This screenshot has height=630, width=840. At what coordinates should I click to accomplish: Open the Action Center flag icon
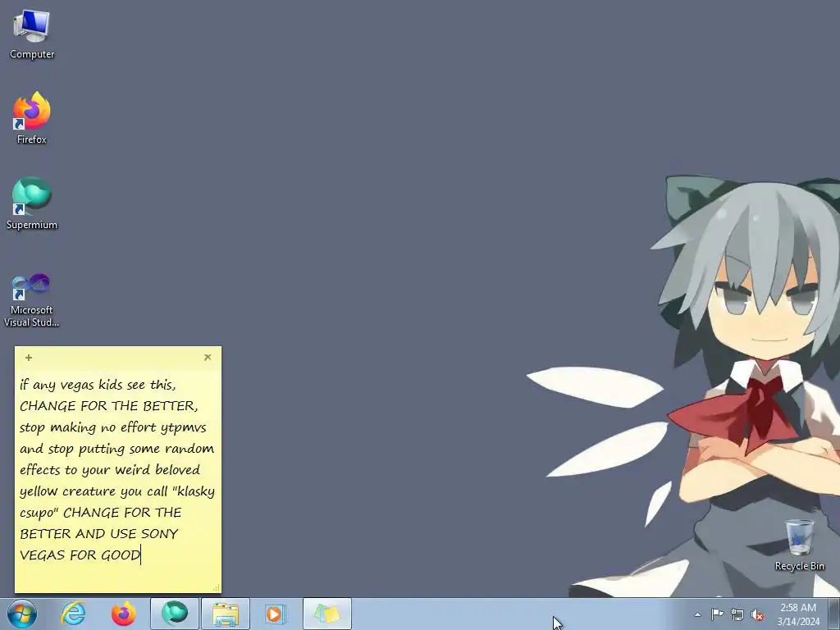tap(717, 614)
